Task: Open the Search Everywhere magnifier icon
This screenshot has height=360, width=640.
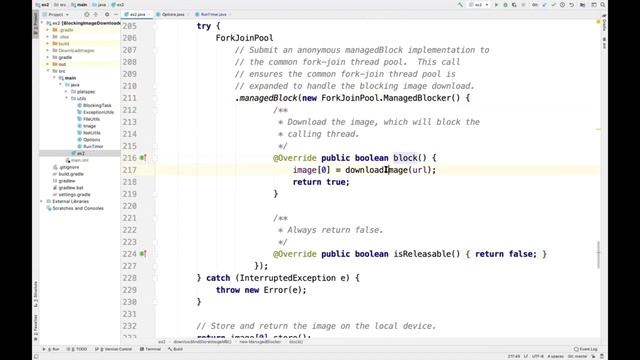Action: pos(603,5)
